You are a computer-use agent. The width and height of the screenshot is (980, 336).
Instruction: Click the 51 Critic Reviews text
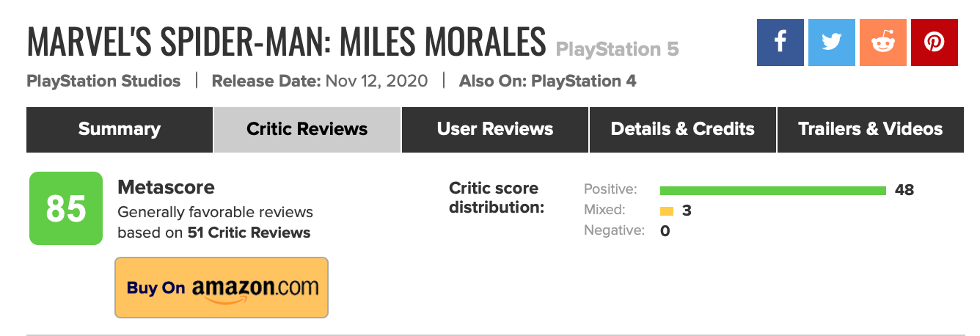point(249,233)
